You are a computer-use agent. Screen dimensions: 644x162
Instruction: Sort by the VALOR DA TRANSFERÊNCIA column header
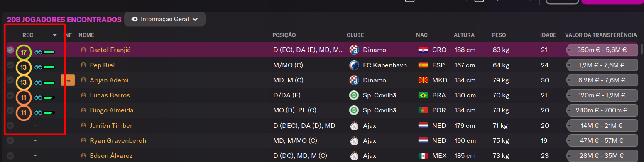601,35
